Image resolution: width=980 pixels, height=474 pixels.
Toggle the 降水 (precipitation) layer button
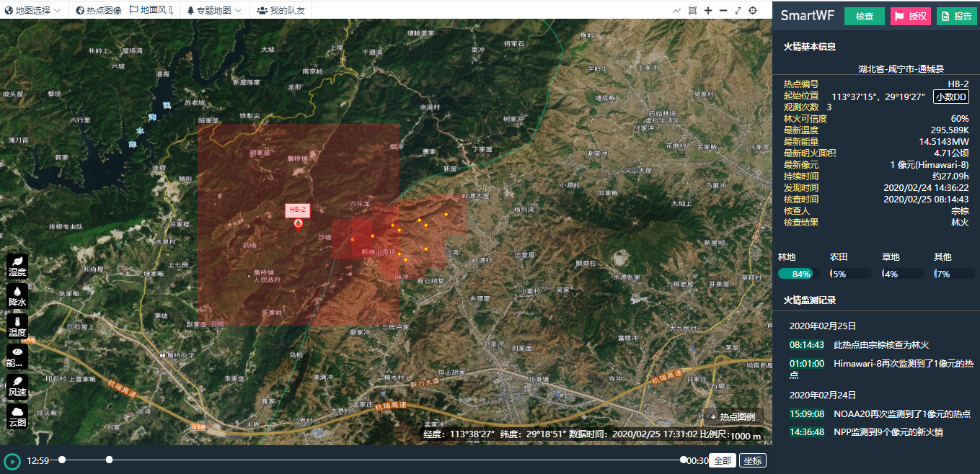coord(17,296)
